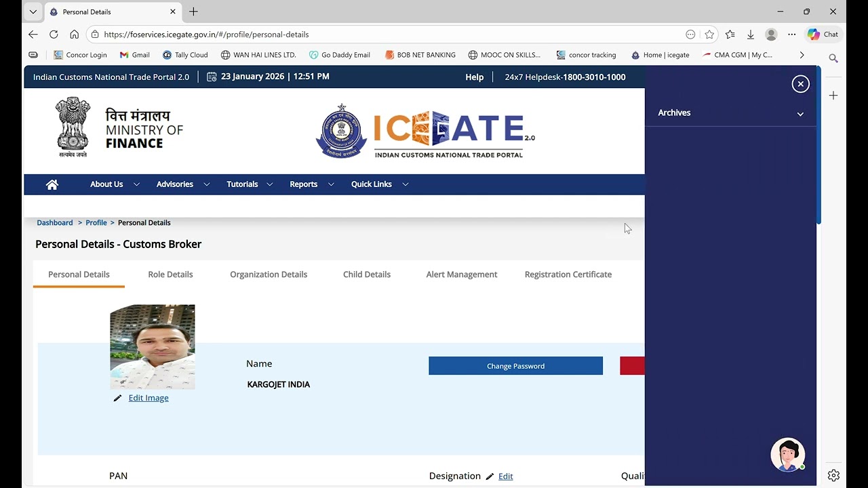The width and height of the screenshot is (868, 488).
Task: Open CMA CGM bookmark
Action: coord(737,55)
